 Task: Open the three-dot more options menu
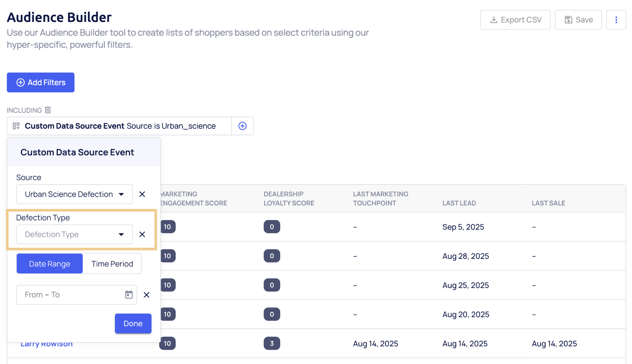[616, 20]
